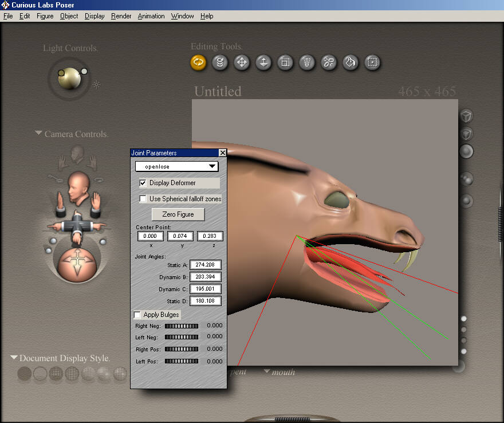The width and height of the screenshot is (504, 423).
Task: Select the Scale editing tool
Action: pos(285,62)
